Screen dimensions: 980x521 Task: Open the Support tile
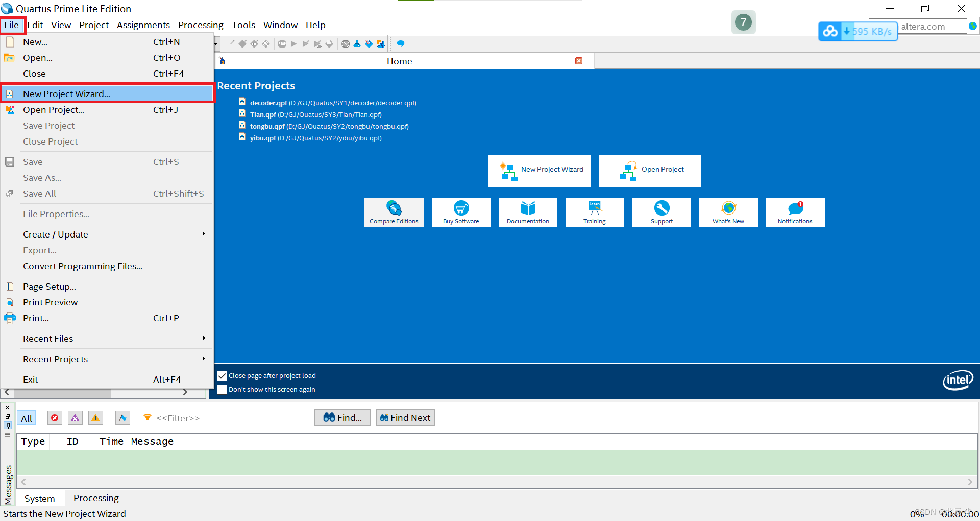(x=661, y=212)
